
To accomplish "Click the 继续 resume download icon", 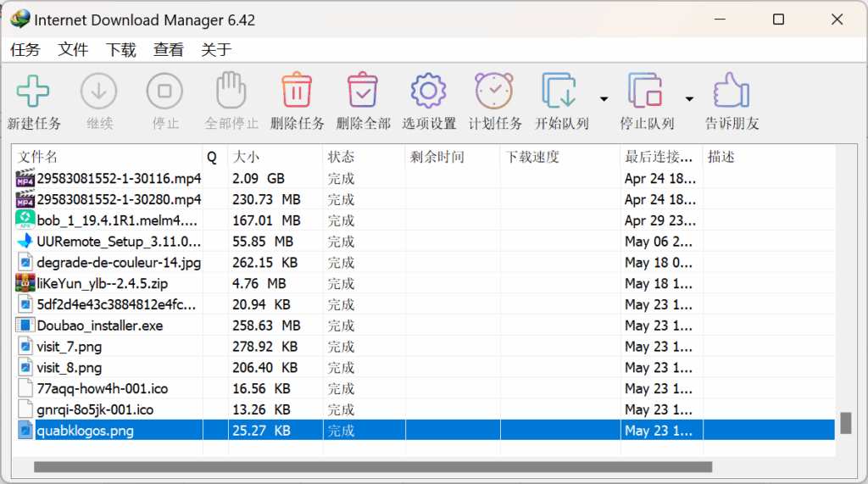I will (99, 91).
